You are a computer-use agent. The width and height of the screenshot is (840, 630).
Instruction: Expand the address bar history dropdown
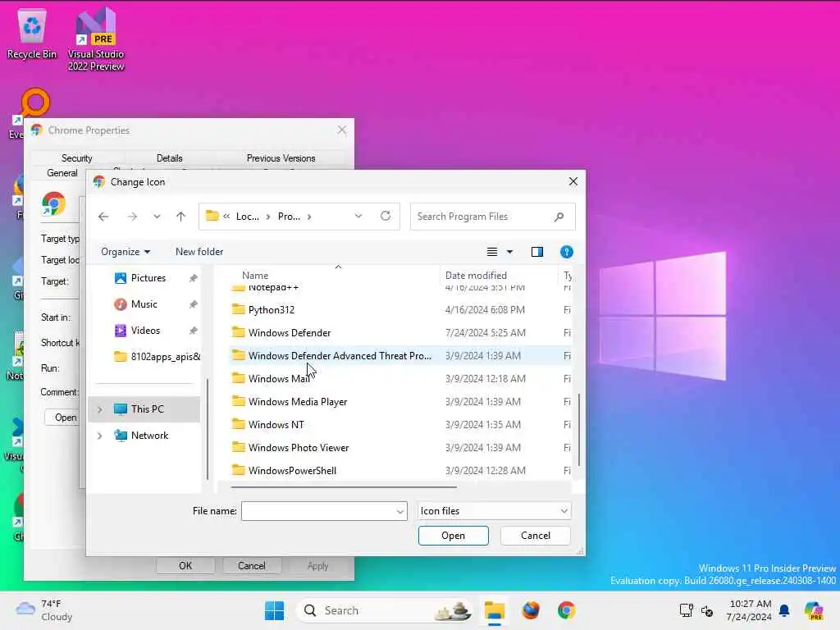coord(358,216)
